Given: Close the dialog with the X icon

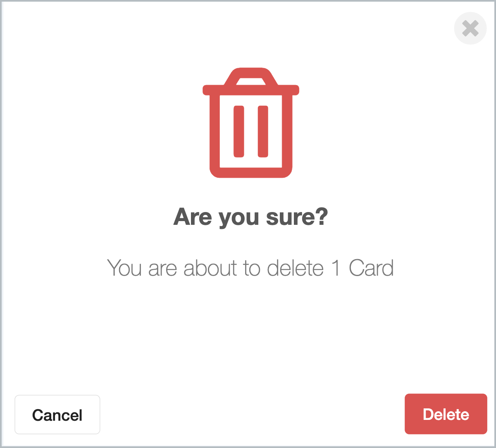Looking at the screenshot, I should [470, 29].
